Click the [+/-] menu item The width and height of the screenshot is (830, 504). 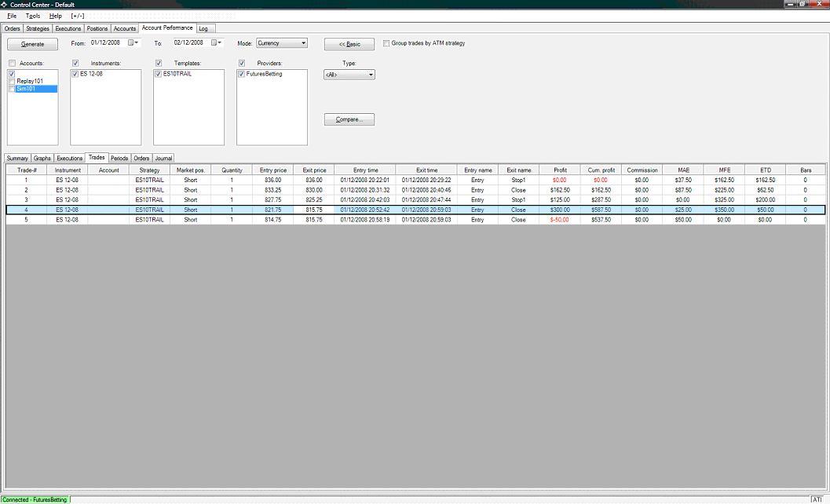pos(77,16)
